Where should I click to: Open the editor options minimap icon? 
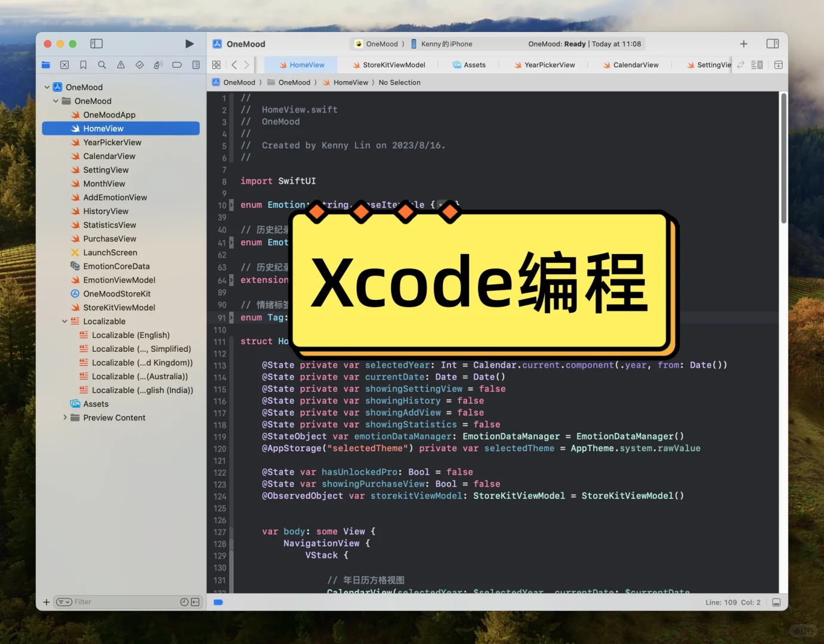(757, 64)
